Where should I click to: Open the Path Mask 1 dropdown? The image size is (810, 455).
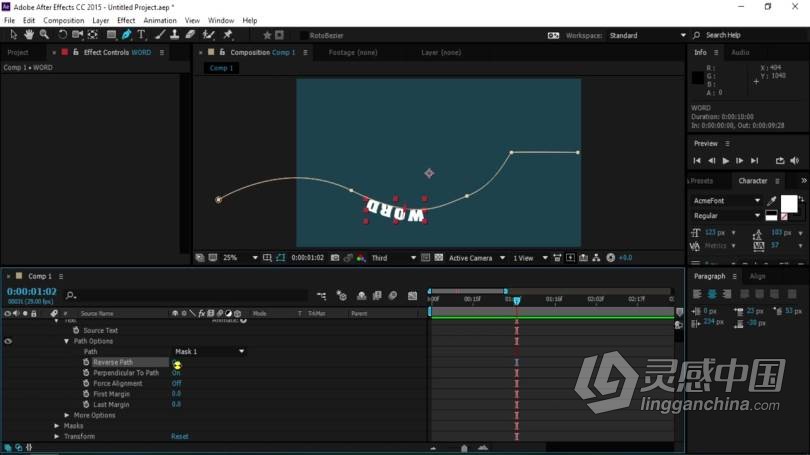click(x=209, y=352)
